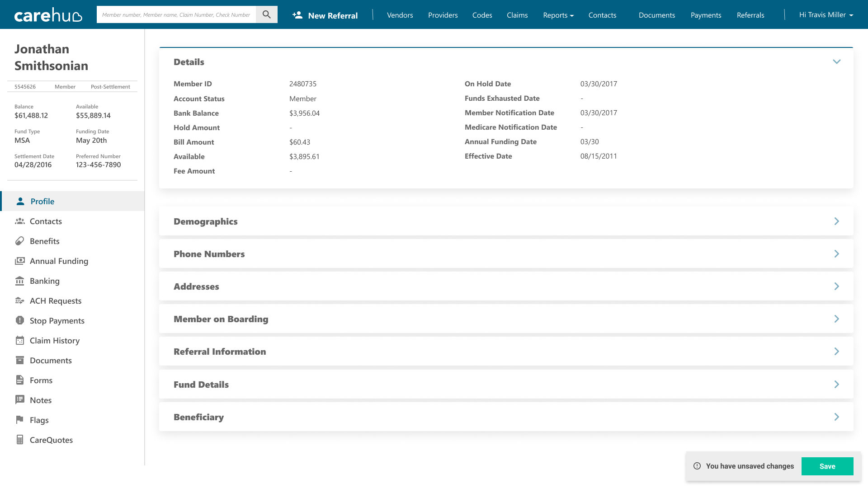Click the magnifier search button
Image resolution: width=868 pixels, height=488 pixels.
(x=267, y=14)
